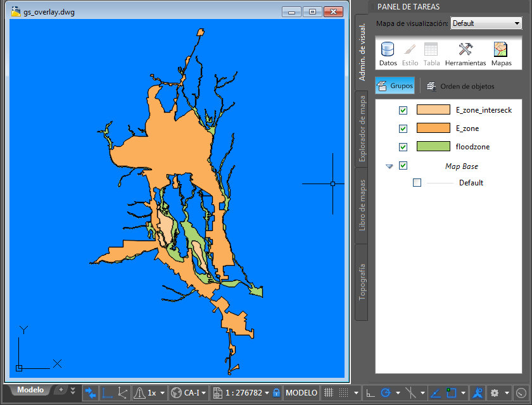Open workspace switching gear icon

(495, 393)
